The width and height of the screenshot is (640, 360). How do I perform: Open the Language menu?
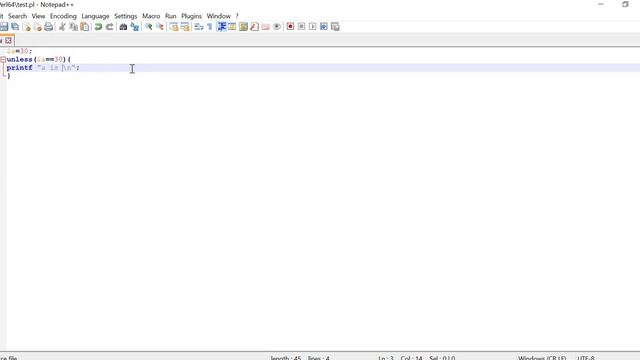tap(95, 16)
